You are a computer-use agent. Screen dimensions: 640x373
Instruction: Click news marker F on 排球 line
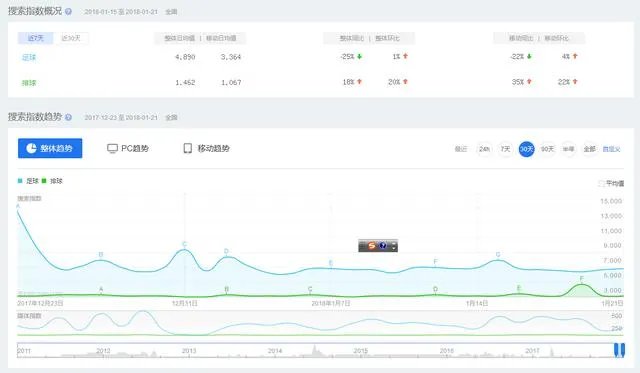(582, 278)
